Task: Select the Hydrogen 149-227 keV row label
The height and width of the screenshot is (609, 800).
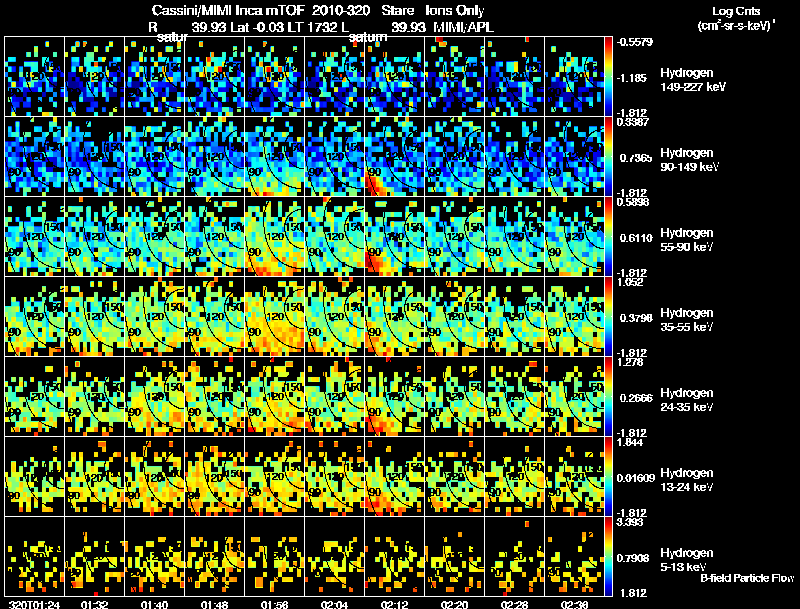Action: point(692,80)
